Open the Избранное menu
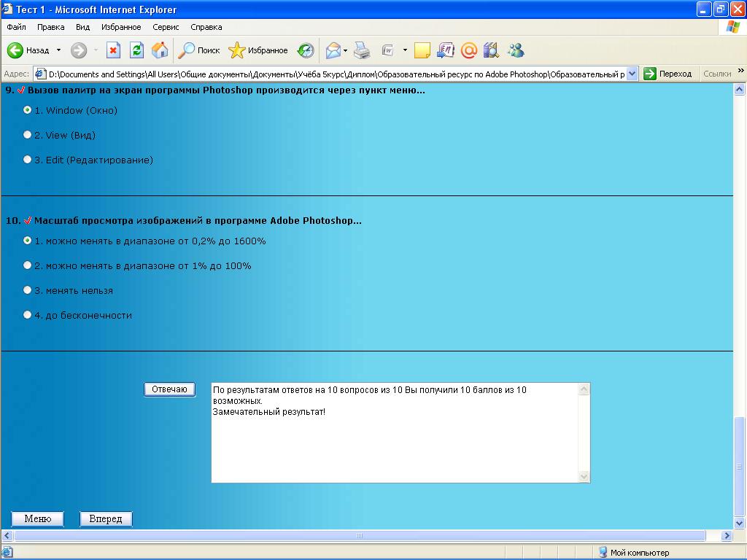The width and height of the screenshot is (747, 560). click(x=121, y=27)
